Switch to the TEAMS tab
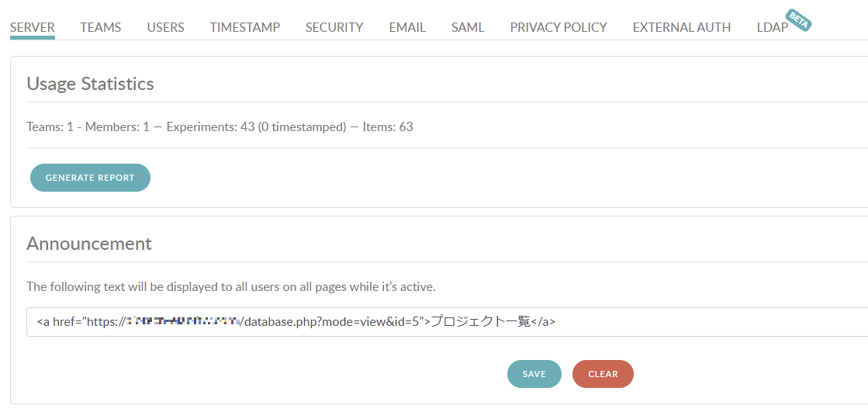Screen dimensions: 868x412 coord(101,27)
